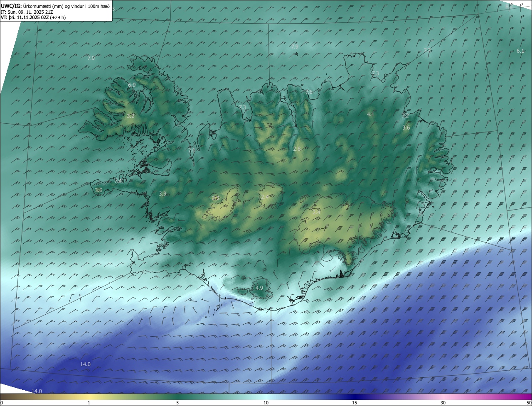Select the valid time line "VT: þri. 11.11.2025 02Z"

[25, 17]
